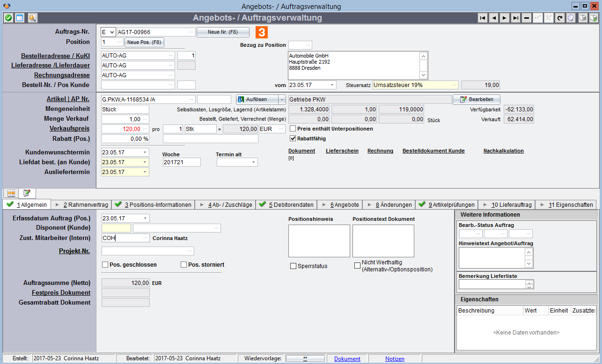Open the Lieferschein link

(x=342, y=151)
